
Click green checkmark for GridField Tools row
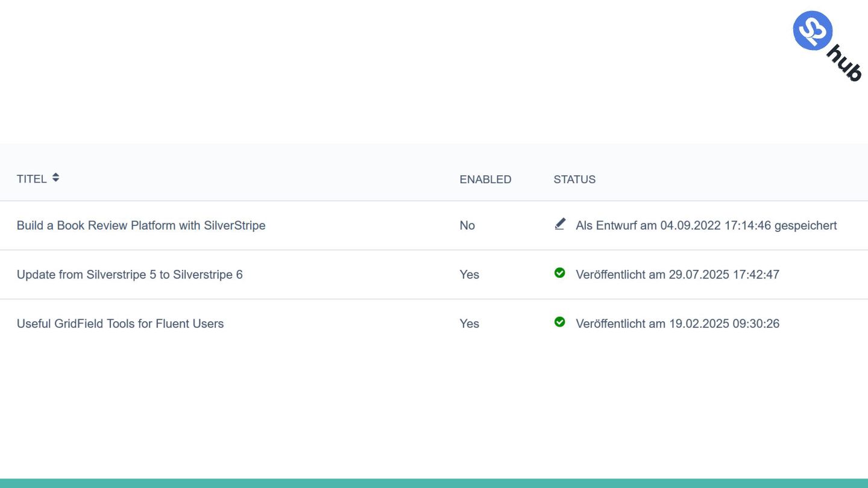pyautogui.click(x=560, y=322)
